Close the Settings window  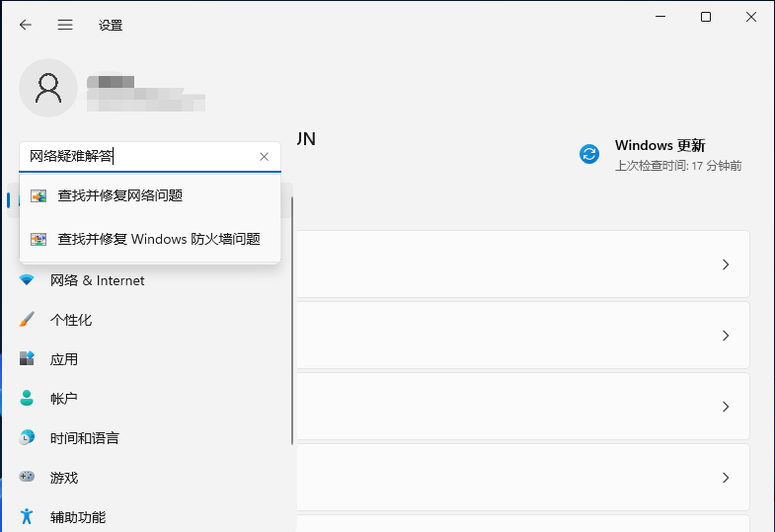pos(751,17)
